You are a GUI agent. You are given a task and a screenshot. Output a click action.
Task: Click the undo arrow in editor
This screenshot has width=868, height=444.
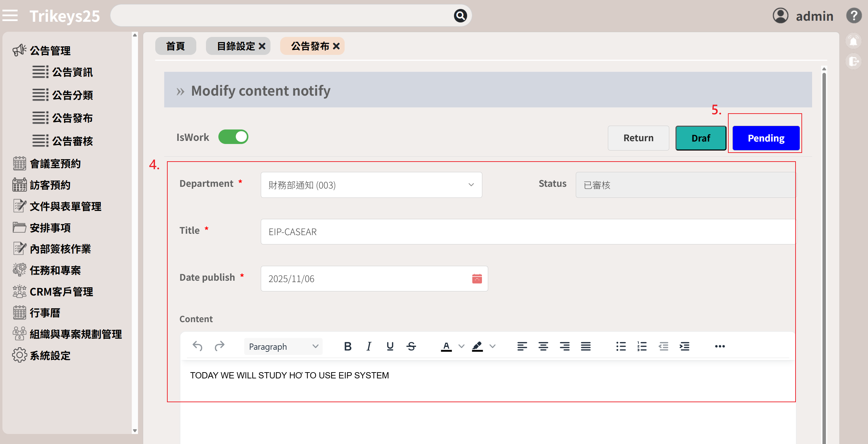[x=198, y=346]
